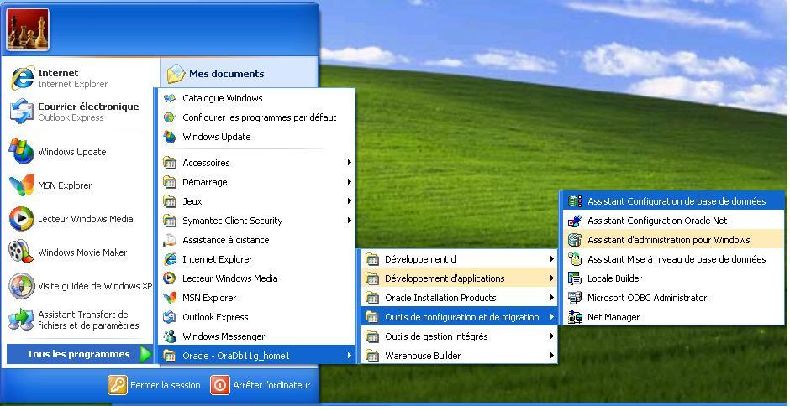The height and width of the screenshot is (410, 790).
Task: Open Visite guidée de Windows XP
Action: click(x=81, y=286)
